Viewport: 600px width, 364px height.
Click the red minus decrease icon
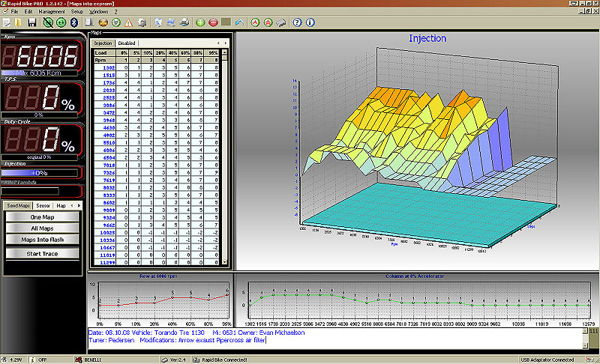pyautogui.click(x=214, y=23)
